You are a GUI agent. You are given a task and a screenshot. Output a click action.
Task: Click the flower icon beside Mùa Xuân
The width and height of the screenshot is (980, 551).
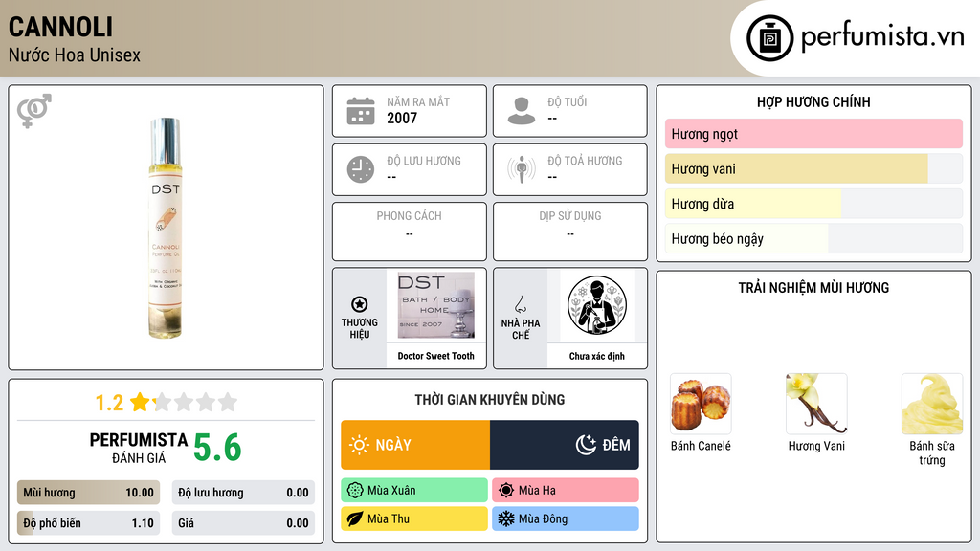[355, 491]
